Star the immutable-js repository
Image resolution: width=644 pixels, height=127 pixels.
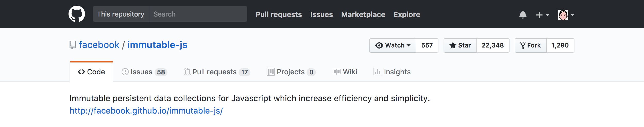[x=460, y=45]
